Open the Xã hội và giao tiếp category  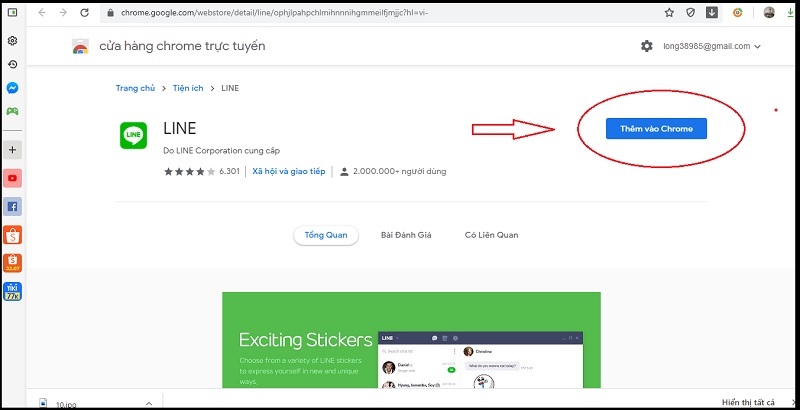pyautogui.click(x=289, y=171)
